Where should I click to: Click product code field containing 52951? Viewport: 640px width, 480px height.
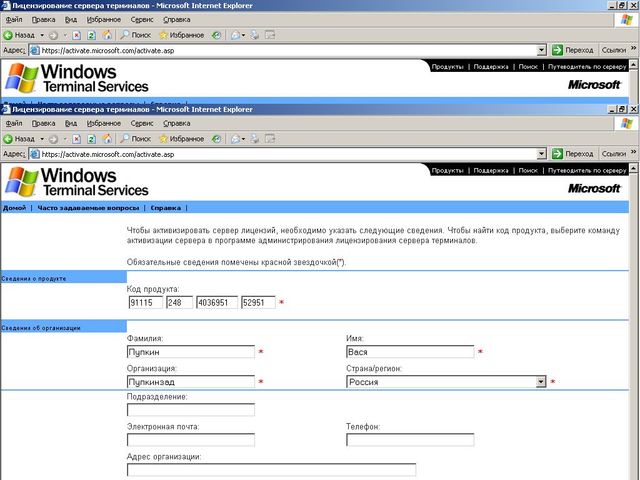(x=258, y=303)
